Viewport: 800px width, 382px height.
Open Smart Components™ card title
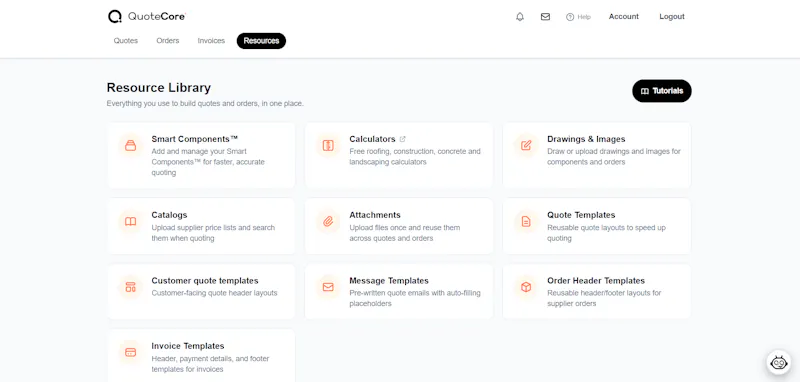click(x=195, y=139)
